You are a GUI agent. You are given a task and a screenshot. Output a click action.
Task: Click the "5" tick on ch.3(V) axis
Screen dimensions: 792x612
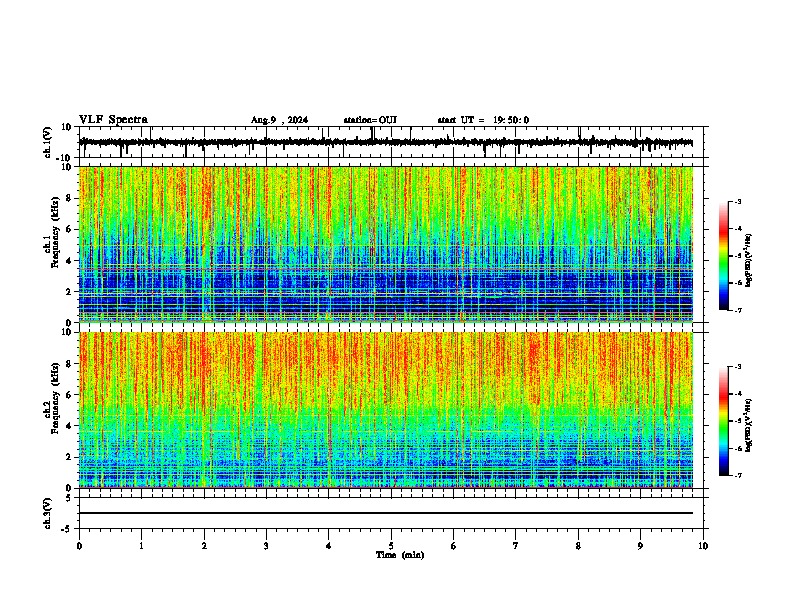point(69,497)
